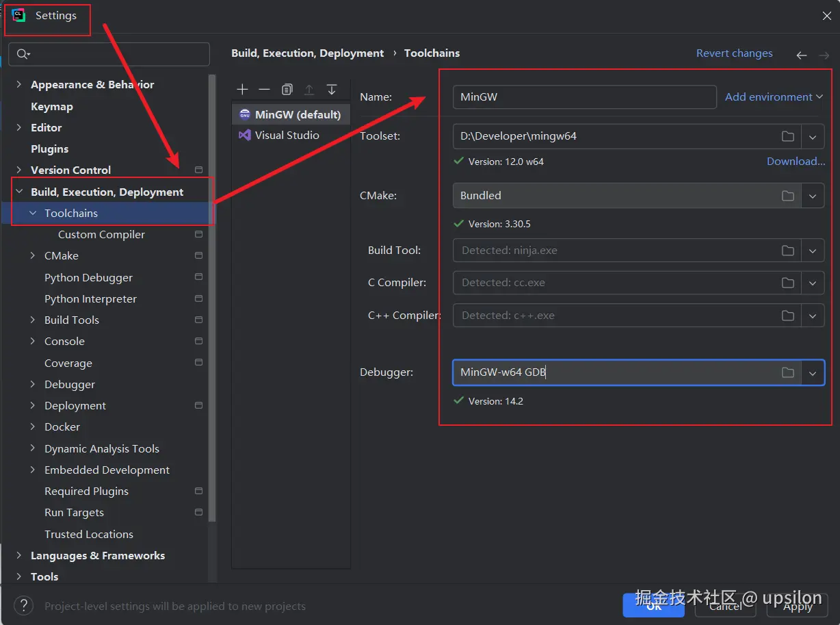Select Keymap settings page

(x=52, y=106)
